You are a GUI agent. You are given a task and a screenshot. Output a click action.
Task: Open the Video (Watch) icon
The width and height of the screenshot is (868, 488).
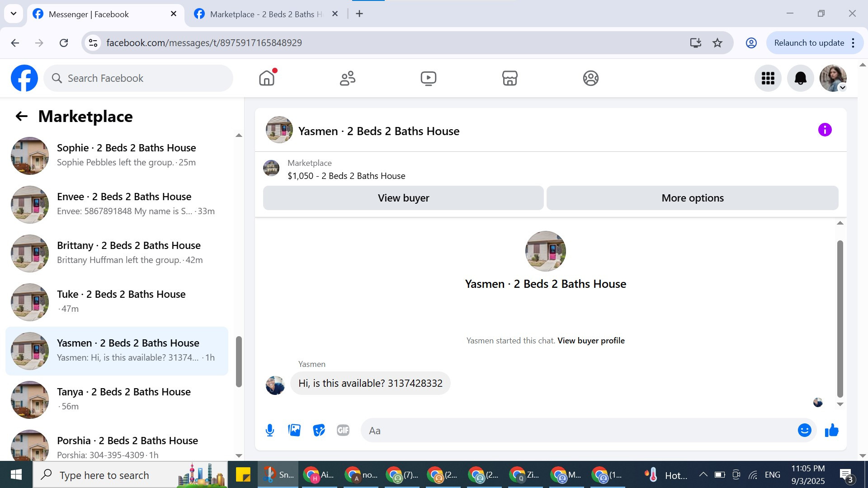[x=428, y=78]
